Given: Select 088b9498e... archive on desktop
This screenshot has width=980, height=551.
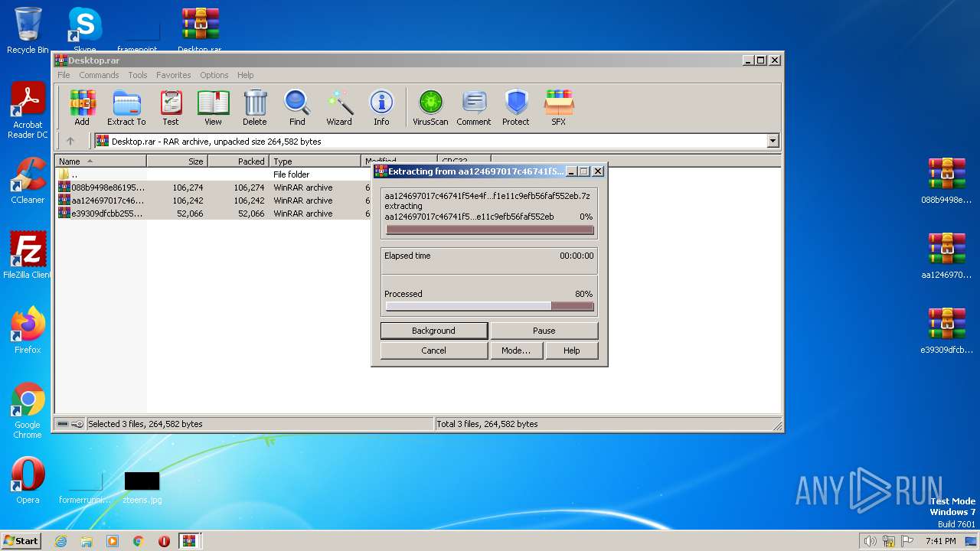Looking at the screenshot, I should (x=947, y=181).
